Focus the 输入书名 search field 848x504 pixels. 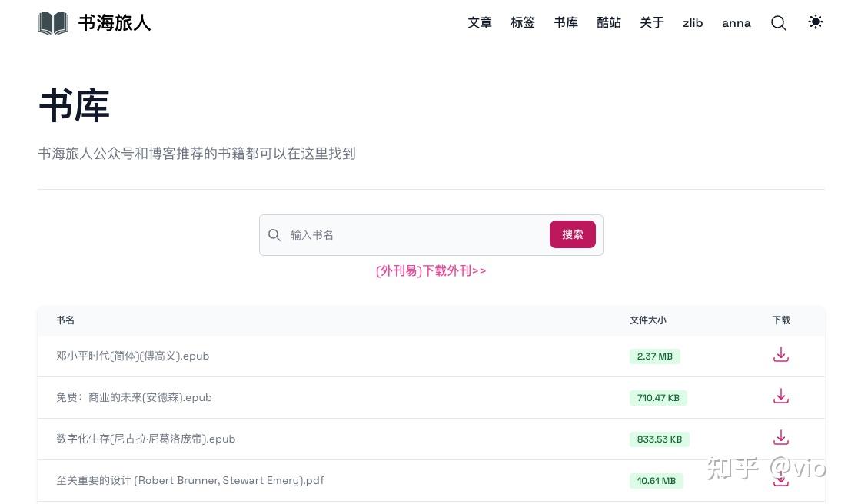click(415, 235)
